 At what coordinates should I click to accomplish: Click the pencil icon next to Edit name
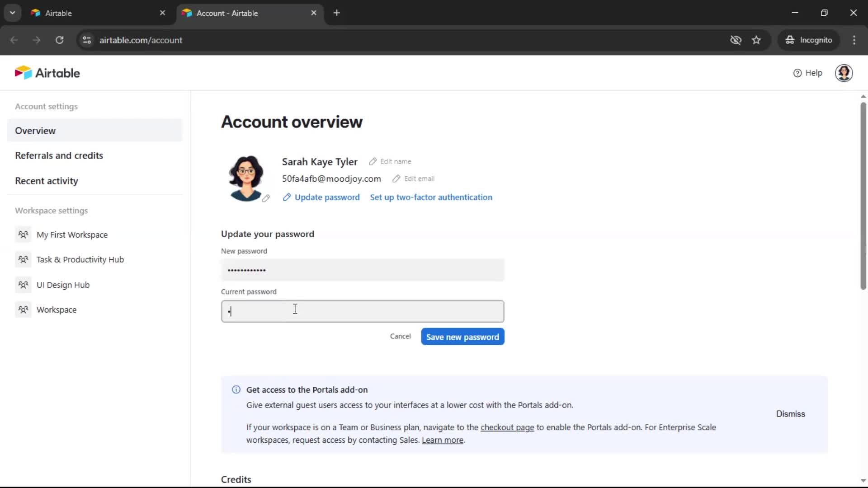click(x=373, y=161)
